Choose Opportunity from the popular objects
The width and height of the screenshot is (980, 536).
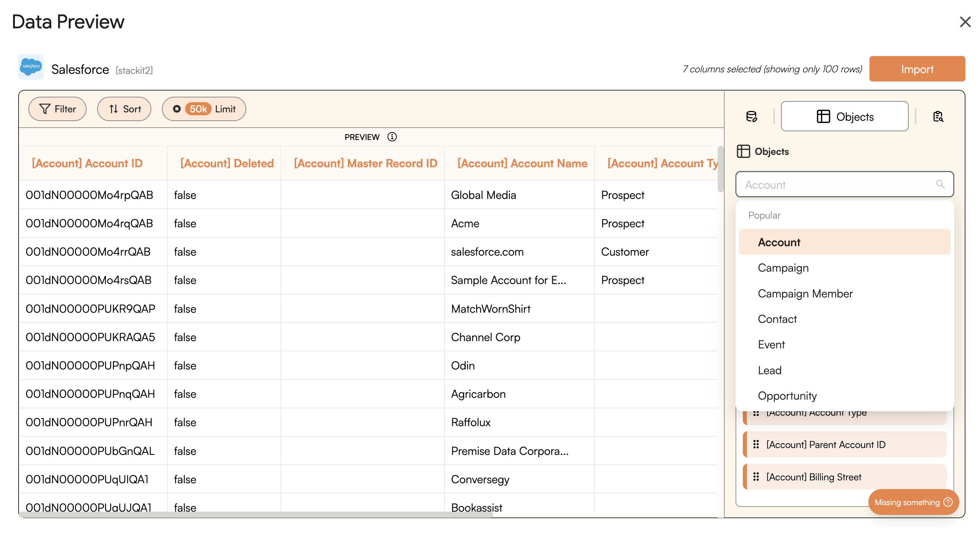[787, 396]
